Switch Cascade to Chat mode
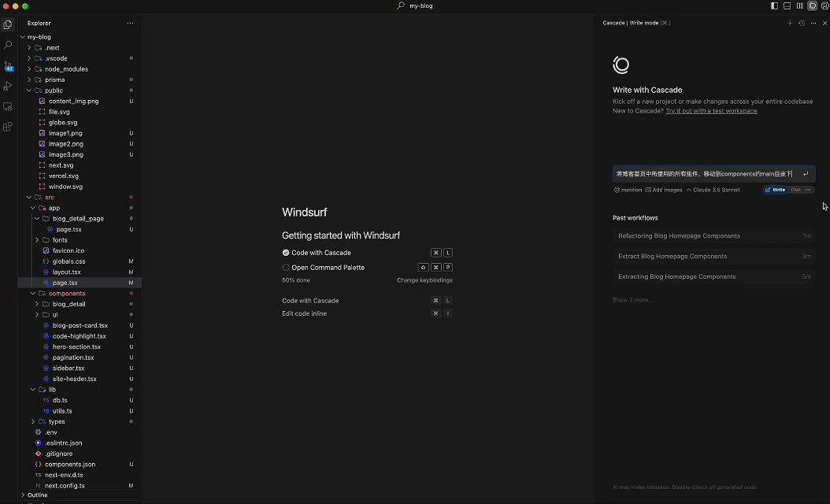The width and height of the screenshot is (830, 504). pyautogui.click(x=795, y=190)
